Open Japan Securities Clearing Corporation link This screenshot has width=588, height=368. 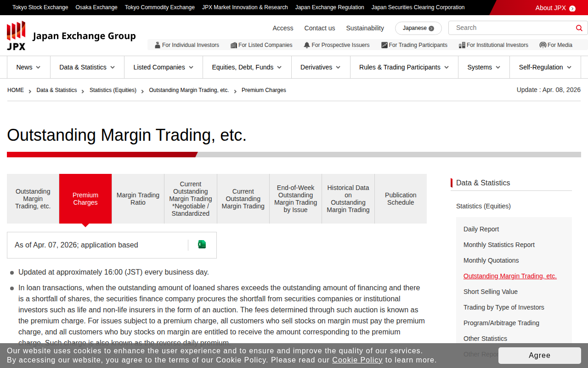click(x=418, y=7)
